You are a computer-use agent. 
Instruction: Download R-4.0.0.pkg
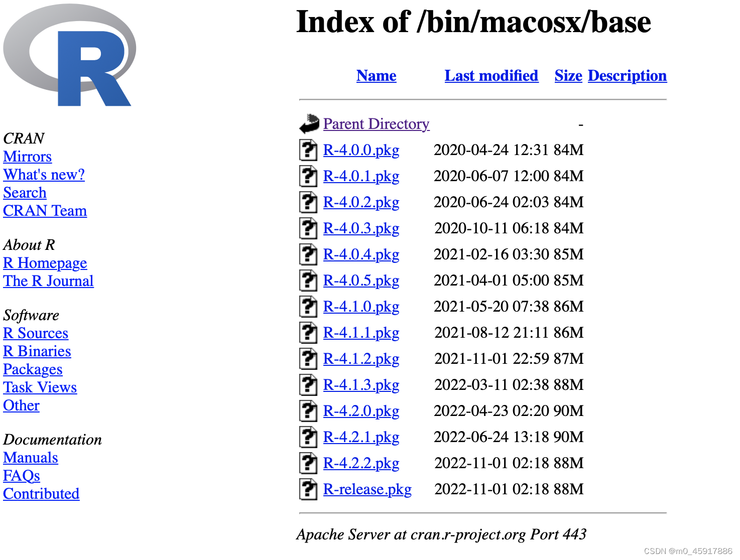[361, 150]
